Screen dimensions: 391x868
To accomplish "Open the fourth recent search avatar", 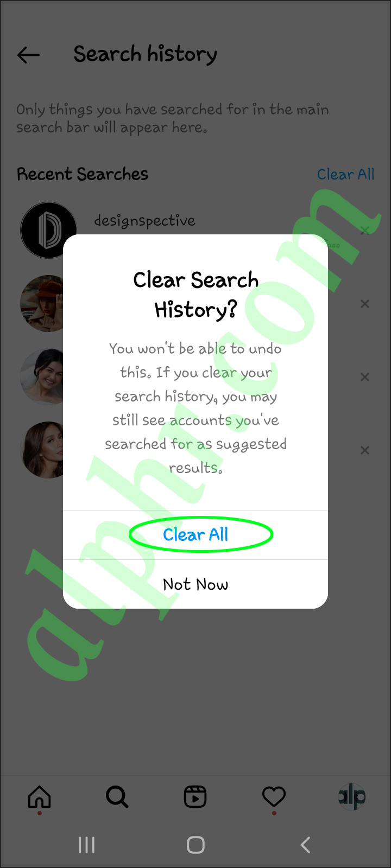I will coord(42,450).
